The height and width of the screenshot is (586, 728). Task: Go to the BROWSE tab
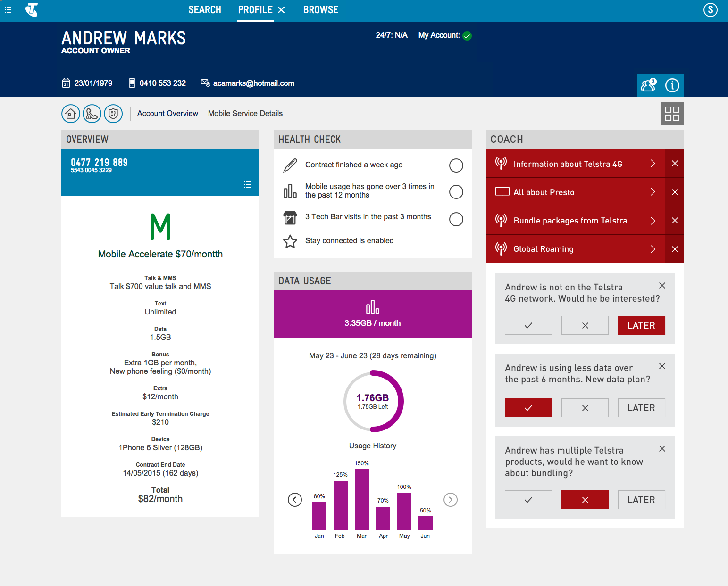320,10
